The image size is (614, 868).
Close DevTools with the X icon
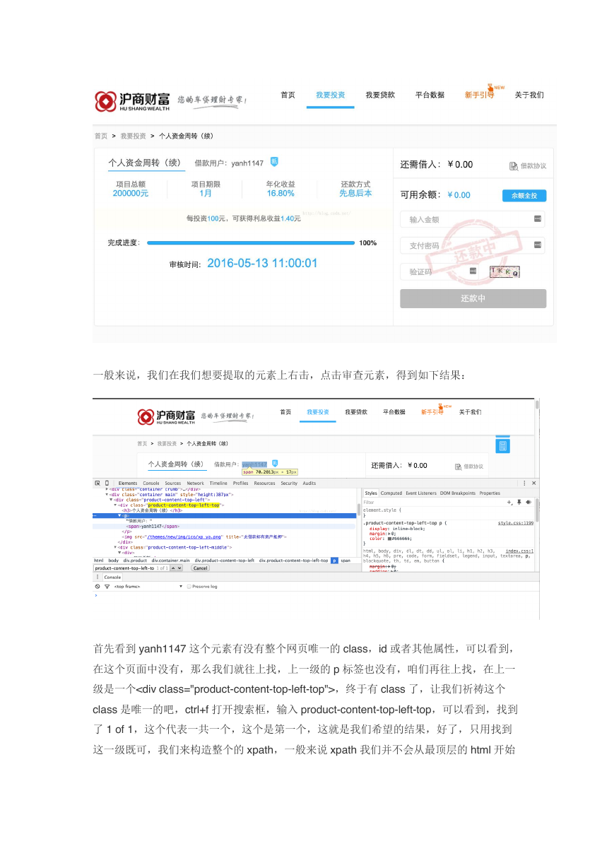[534, 483]
